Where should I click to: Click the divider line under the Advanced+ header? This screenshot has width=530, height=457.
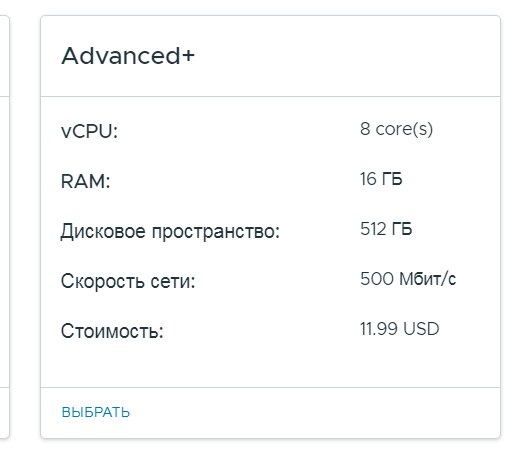(270, 96)
